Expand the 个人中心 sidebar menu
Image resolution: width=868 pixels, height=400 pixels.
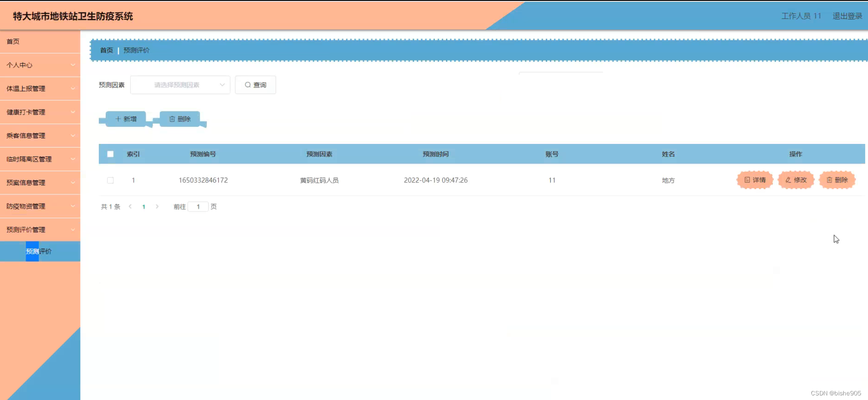coord(40,65)
